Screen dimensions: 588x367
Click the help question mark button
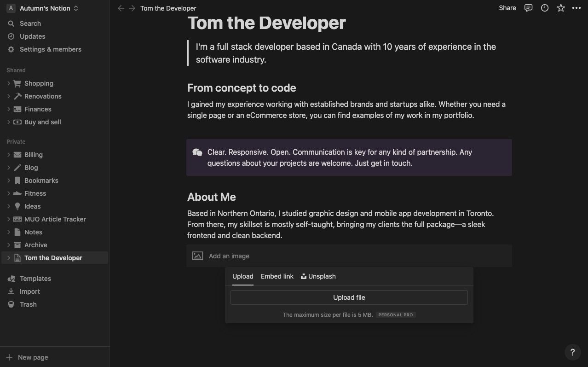(572, 352)
